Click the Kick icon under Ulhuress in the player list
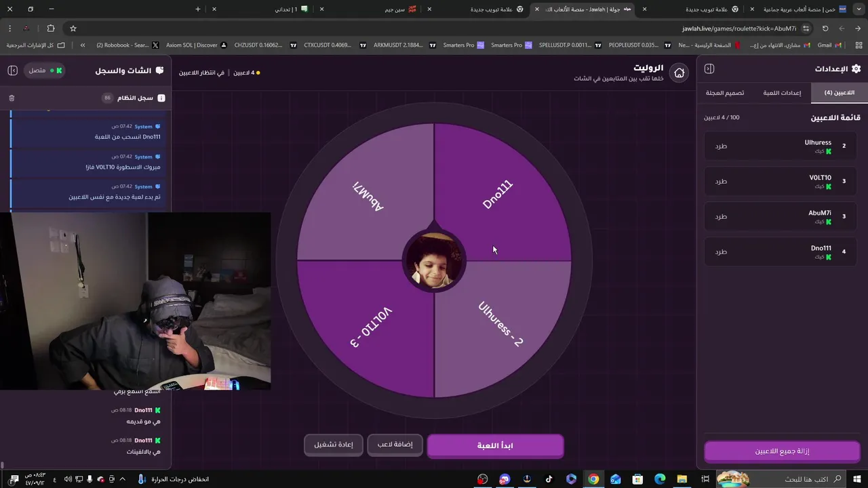 (828, 151)
